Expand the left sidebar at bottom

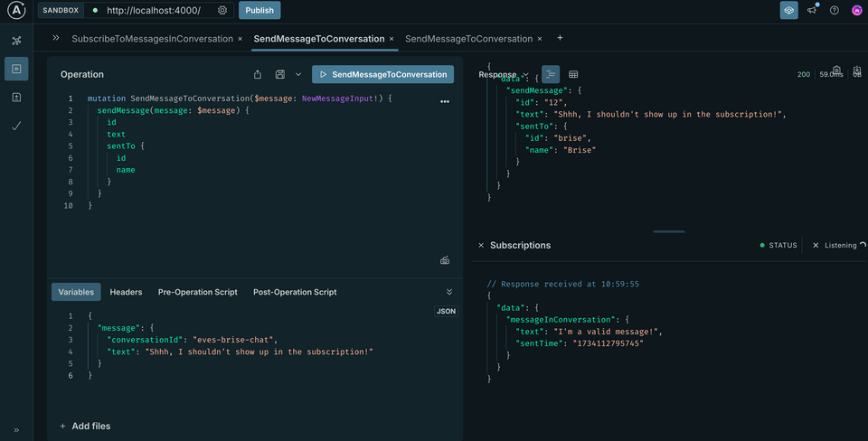point(16,430)
